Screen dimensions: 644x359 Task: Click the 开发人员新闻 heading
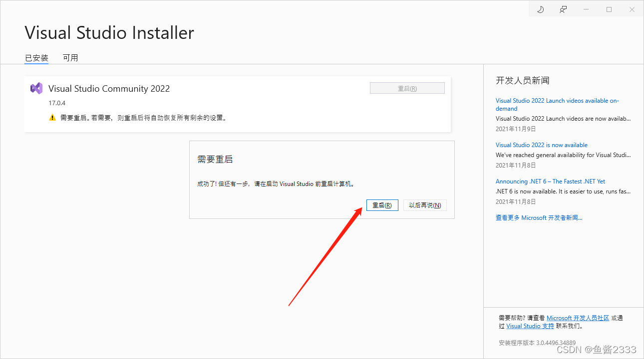point(523,80)
